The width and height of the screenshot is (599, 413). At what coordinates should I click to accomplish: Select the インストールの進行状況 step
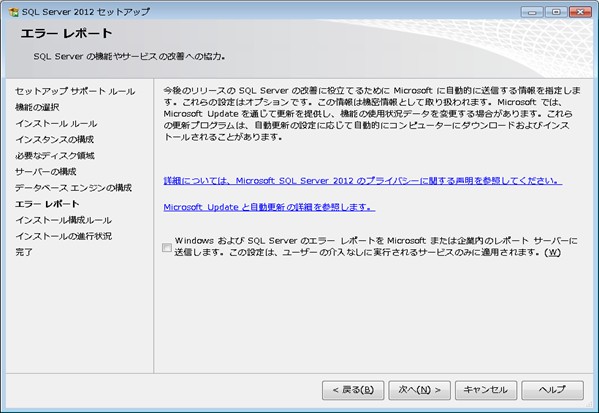pyautogui.click(x=63, y=236)
